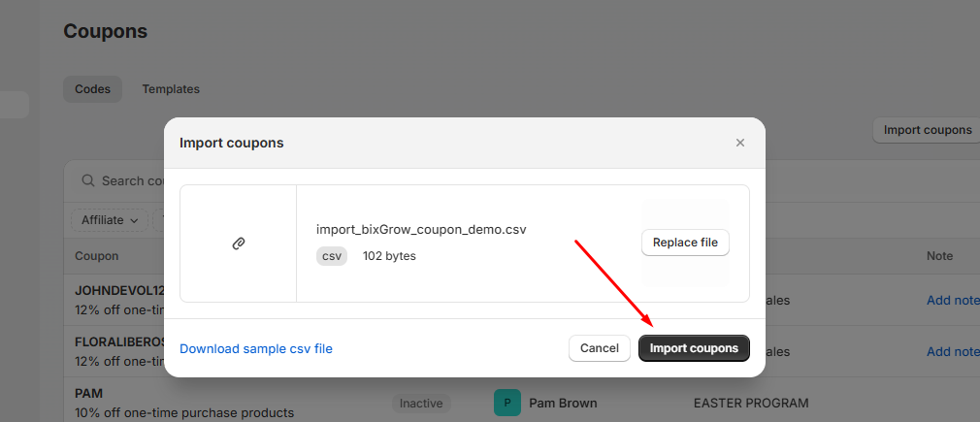Image resolution: width=980 pixels, height=422 pixels.
Task: Click the csv file type badge
Action: point(332,256)
